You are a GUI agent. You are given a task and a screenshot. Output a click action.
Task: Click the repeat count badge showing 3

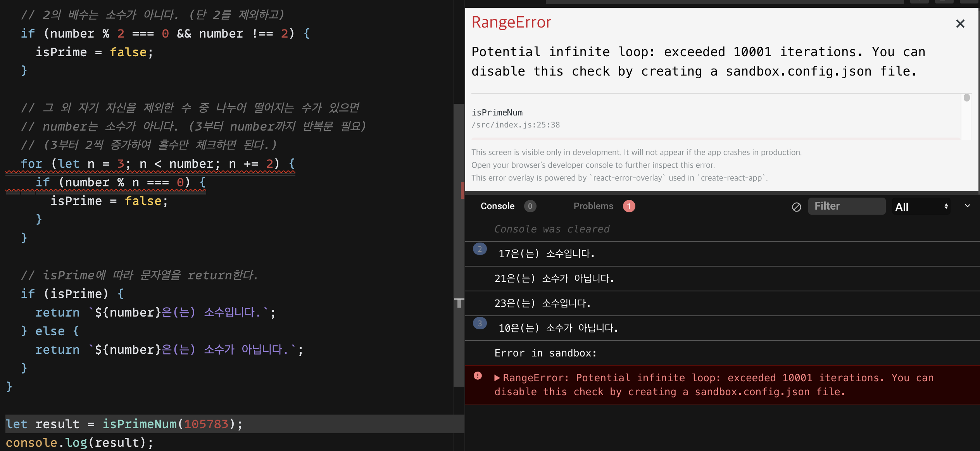click(480, 324)
